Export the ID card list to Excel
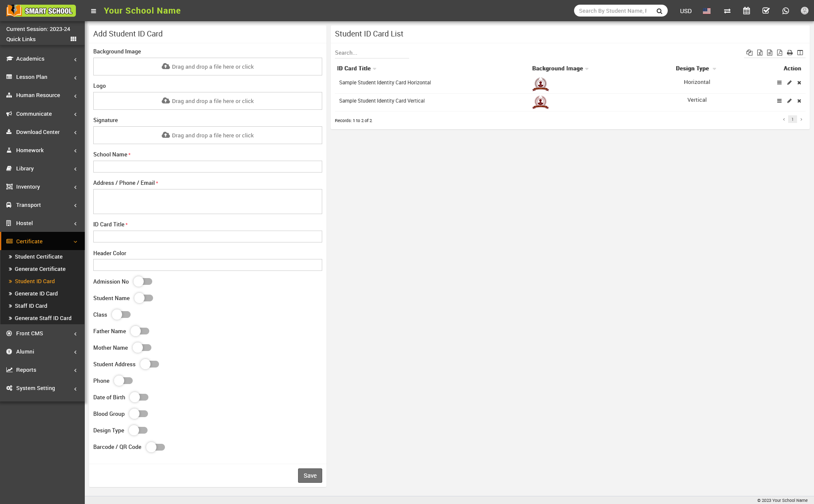 [759, 53]
